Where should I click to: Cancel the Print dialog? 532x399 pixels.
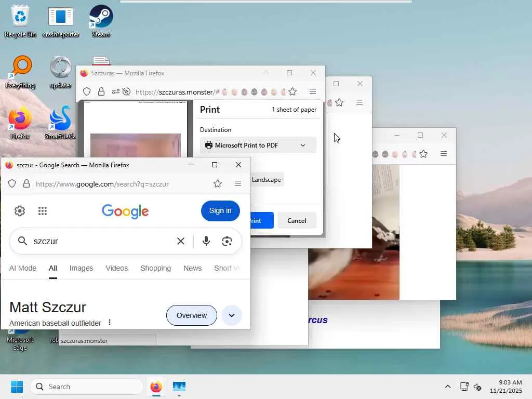point(297,220)
